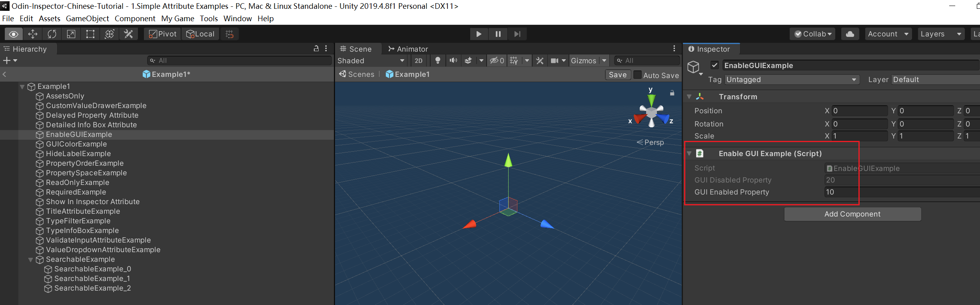Open the Window menu

(238, 18)
